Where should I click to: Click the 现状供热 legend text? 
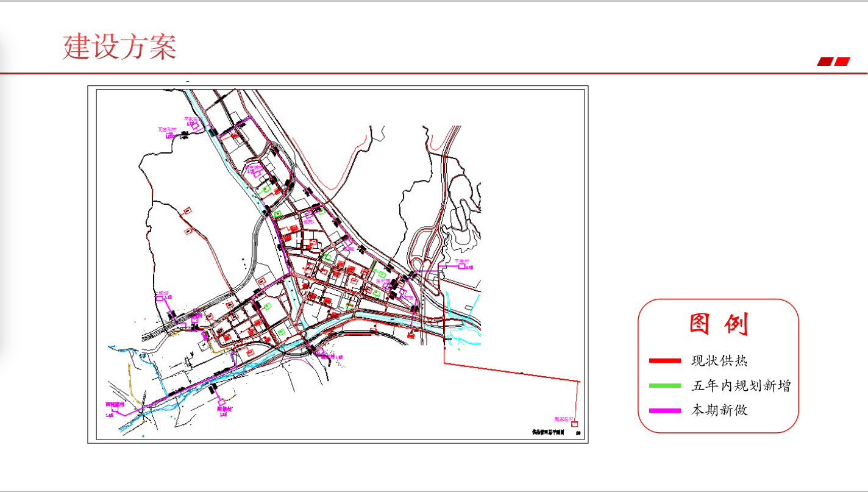click(x=719, y=361)
